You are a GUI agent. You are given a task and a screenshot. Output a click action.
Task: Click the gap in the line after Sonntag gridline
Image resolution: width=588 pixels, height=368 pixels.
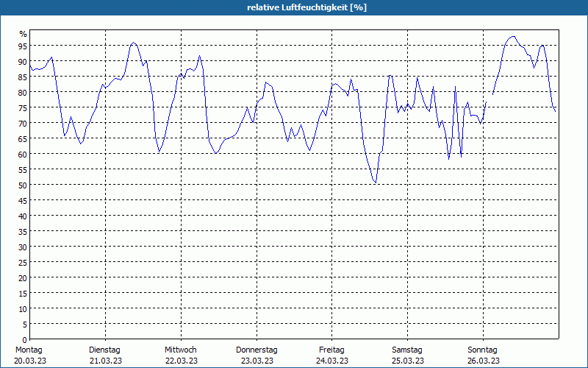point(490,98)
